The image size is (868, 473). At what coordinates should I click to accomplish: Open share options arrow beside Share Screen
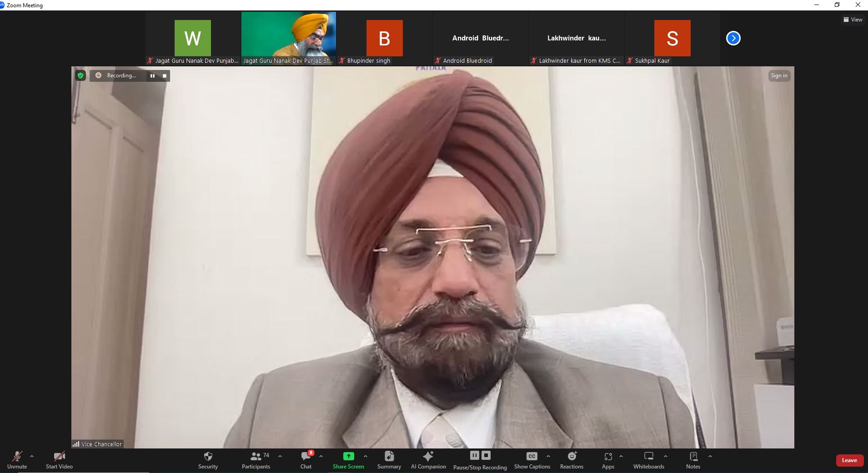pos(366,456)
